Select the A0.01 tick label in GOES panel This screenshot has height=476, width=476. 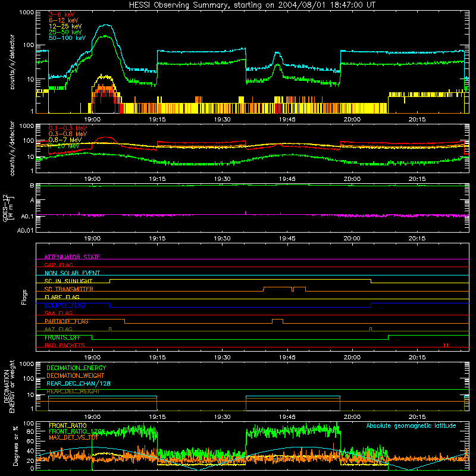(x=25, y=230)
